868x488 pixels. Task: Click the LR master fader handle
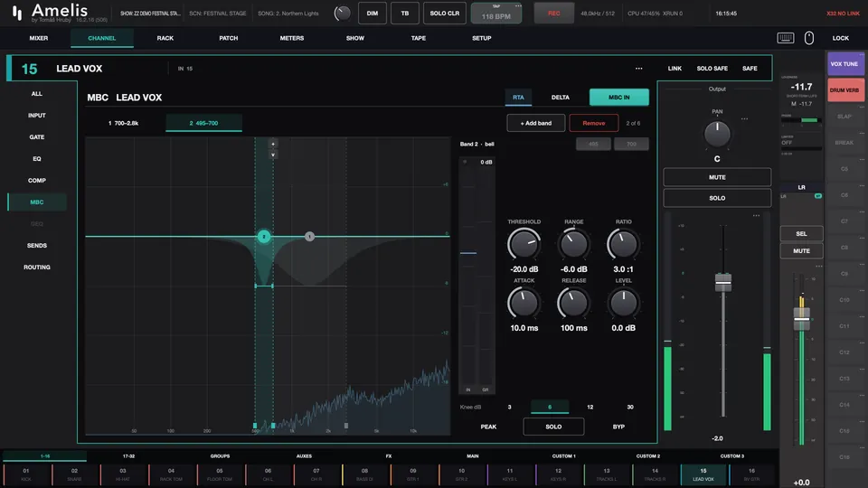point(801,320)
